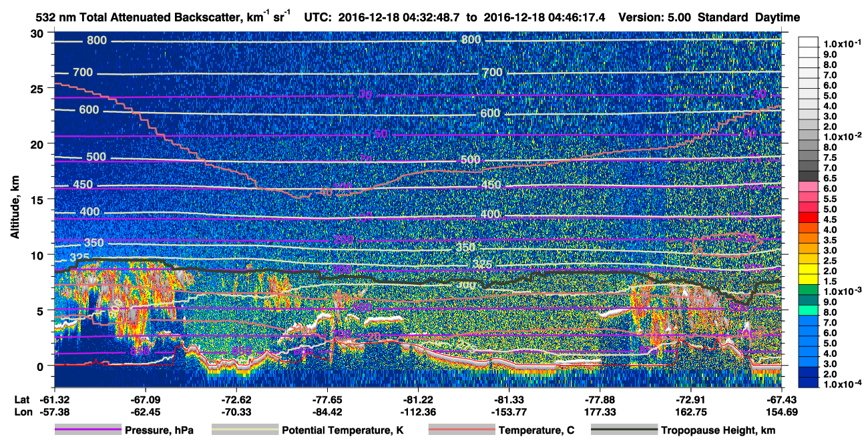Click the 1.0x10-1 colorbar label

point(842,43)
